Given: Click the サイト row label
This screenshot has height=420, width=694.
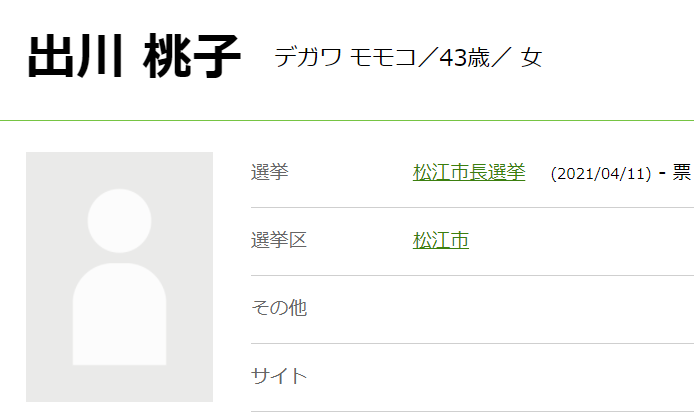Looking at the screenshot, I should click(278, 376).
